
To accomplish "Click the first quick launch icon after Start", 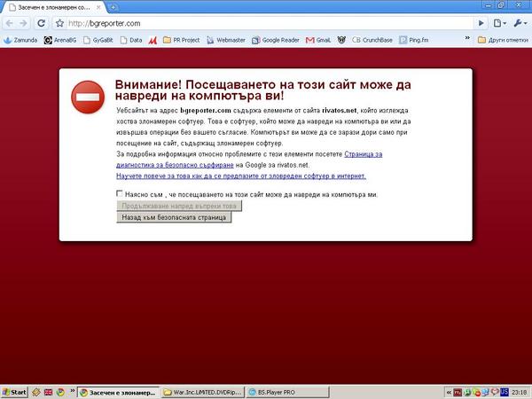I will tap(36, 392).
